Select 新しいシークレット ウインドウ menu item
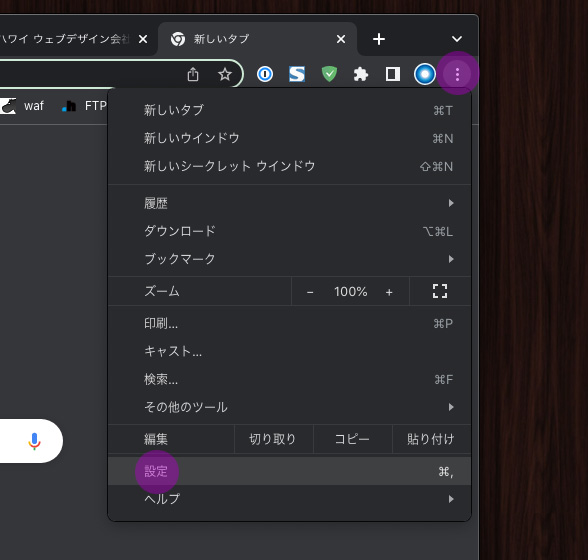The width and height of the screenshot is (588, 560). point(290,166)
